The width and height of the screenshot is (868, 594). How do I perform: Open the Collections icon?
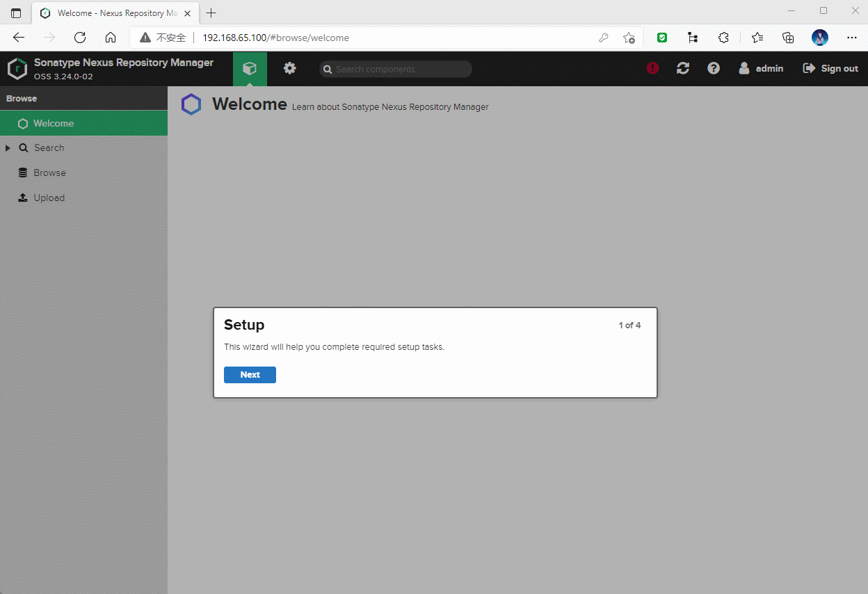[x=788, y=38]
